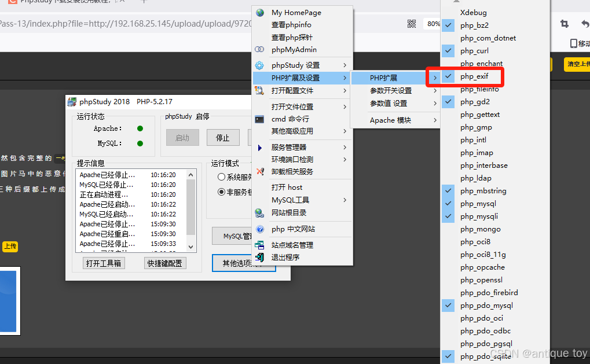Viewport: 590px width, 364px height.
Task: Click the 快捷键配置 button
Action: tap(165, 263)
